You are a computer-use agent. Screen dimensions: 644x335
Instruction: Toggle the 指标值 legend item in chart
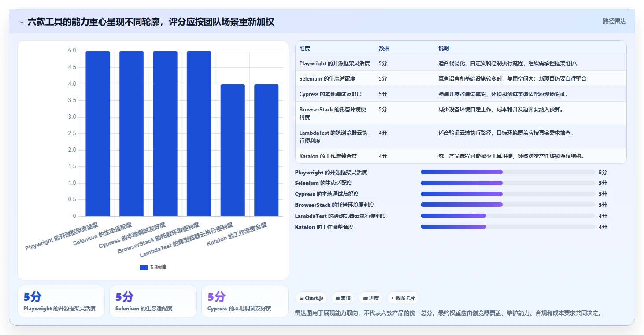[x=153, y=267]
